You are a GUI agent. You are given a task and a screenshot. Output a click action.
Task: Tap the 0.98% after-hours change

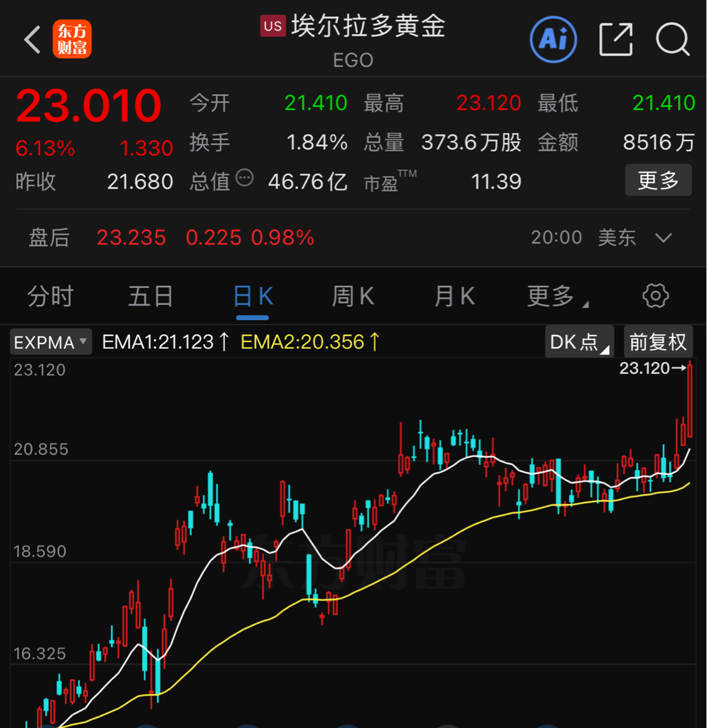(282, 237)
